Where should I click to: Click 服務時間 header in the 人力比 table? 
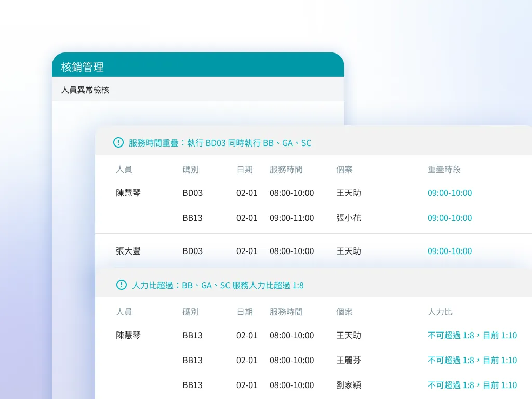[286, 312]
